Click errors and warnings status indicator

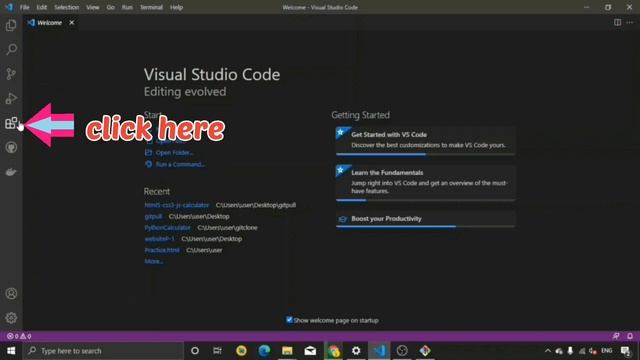click(x=19, y=336)
